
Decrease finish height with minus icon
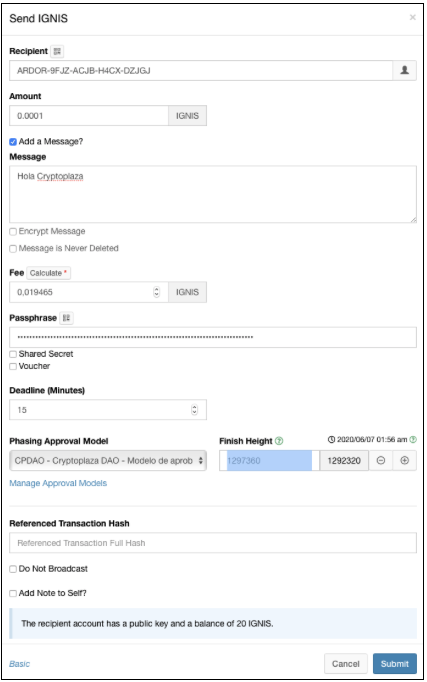[x=380, y=461]
